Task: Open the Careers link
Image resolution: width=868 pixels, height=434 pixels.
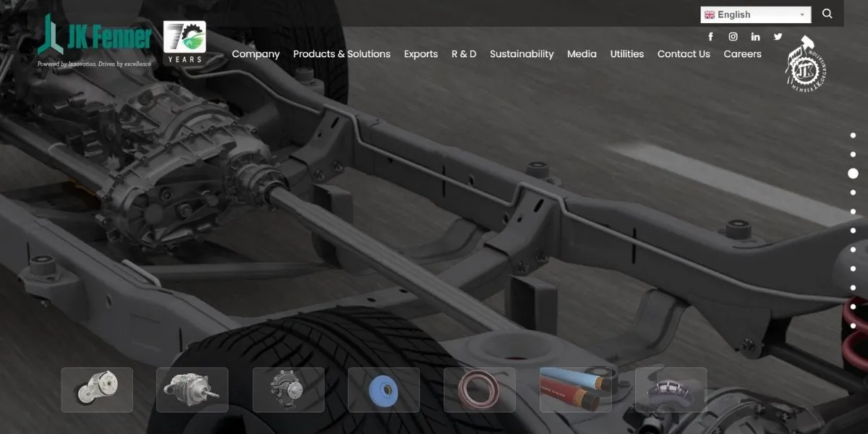Action: pyautogui.click(x=742, y=54)
